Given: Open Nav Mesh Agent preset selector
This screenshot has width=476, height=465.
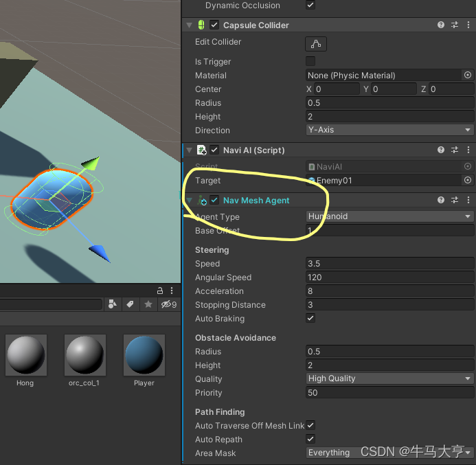Looking at the screenshot, I should click(x=455, y=200).
